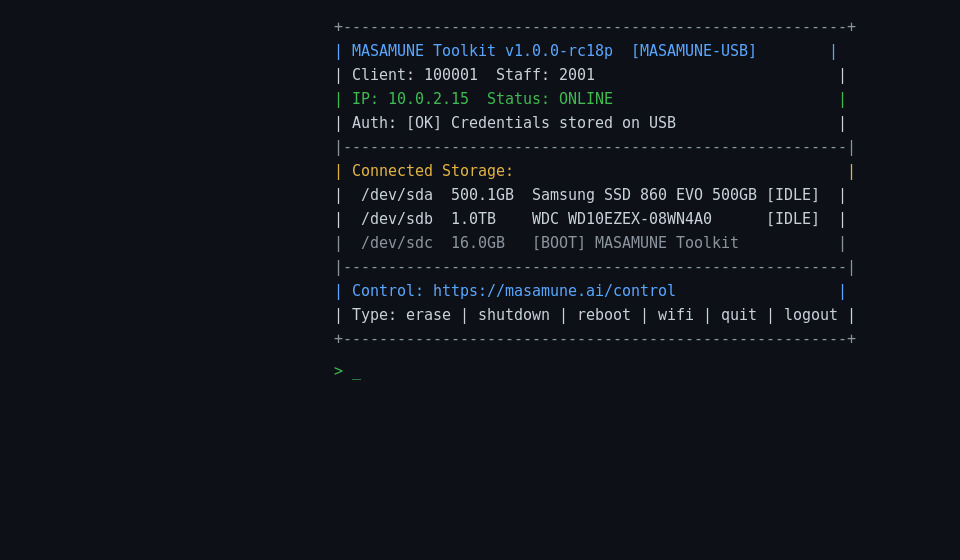
Task: Click the [MASAMUNE-USB] label
Action: (x=694, y=51)
